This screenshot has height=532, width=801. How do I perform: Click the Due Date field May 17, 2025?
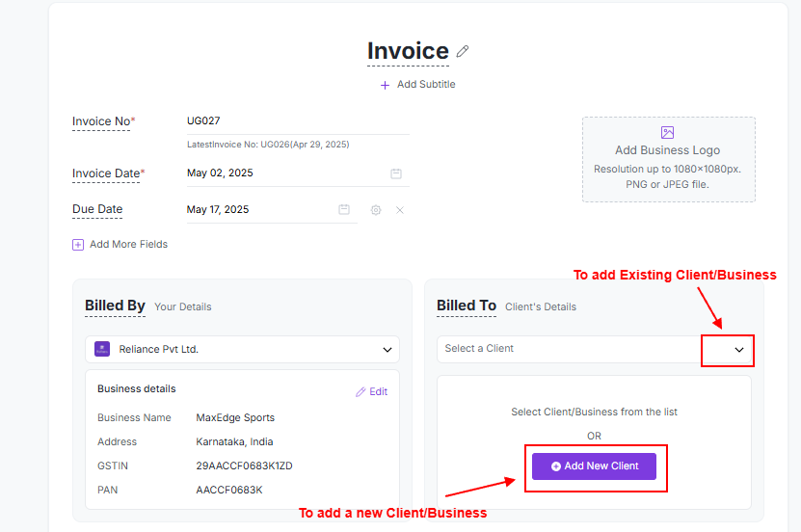point(272,210)
